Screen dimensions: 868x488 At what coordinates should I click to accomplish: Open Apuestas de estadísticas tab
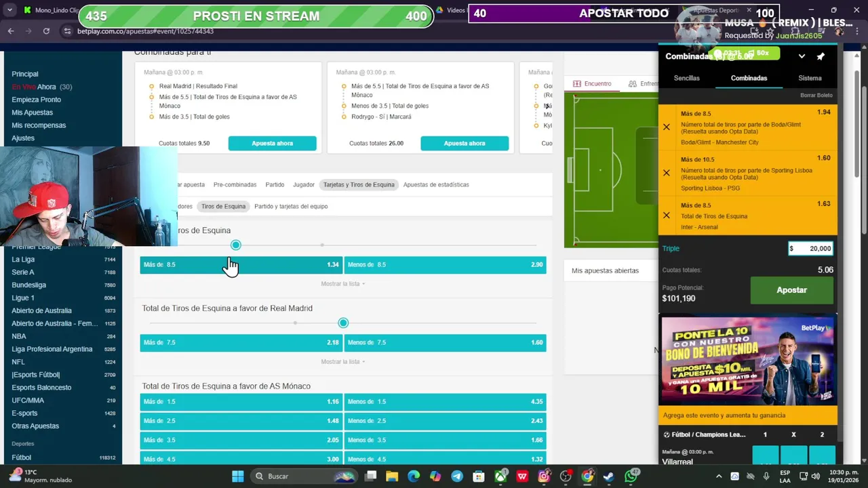point(436,184)
